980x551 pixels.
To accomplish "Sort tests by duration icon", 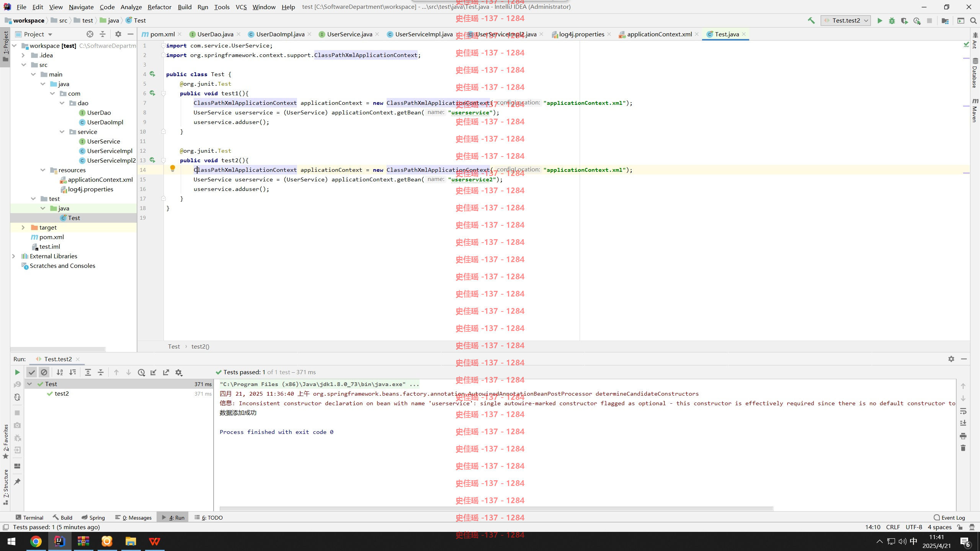I will tap(72, 372).
